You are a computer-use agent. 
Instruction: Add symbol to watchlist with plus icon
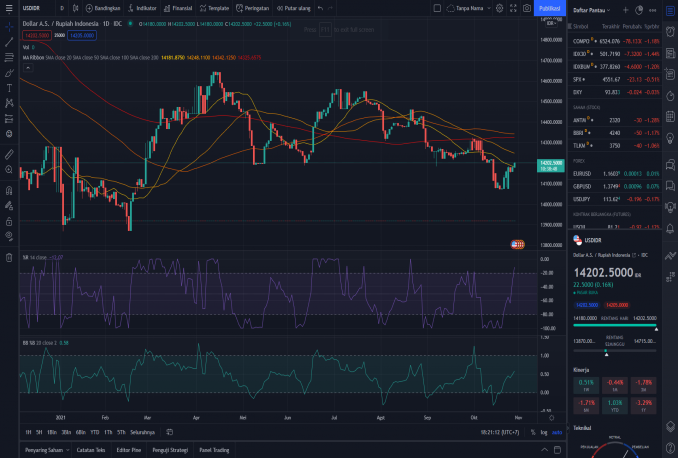click(625, 8)
